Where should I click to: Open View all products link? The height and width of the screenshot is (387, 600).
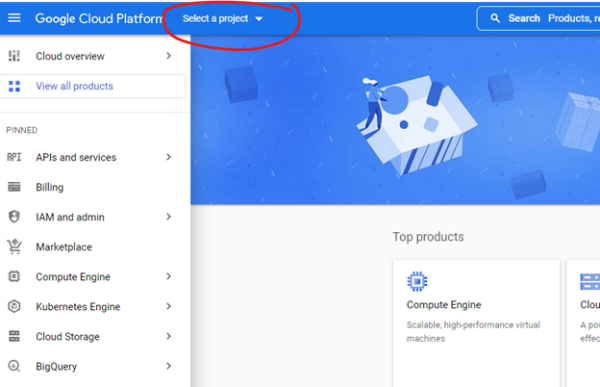click(74, 86)
